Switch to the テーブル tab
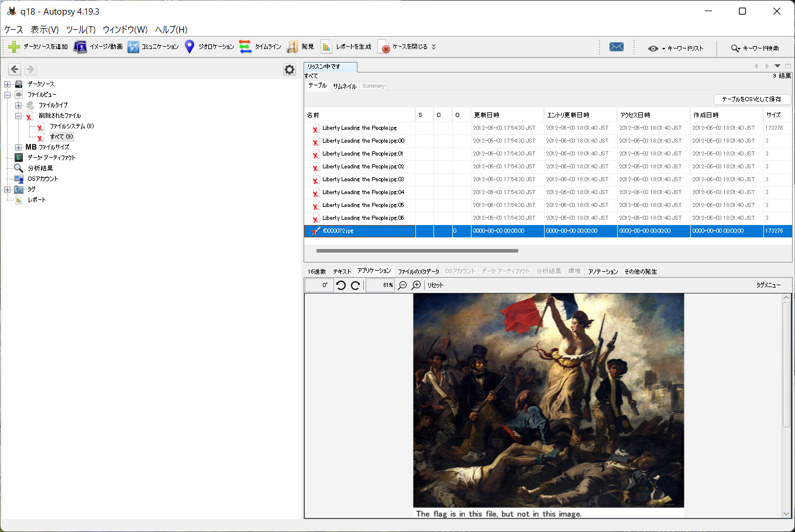 (x=318, y=85)
